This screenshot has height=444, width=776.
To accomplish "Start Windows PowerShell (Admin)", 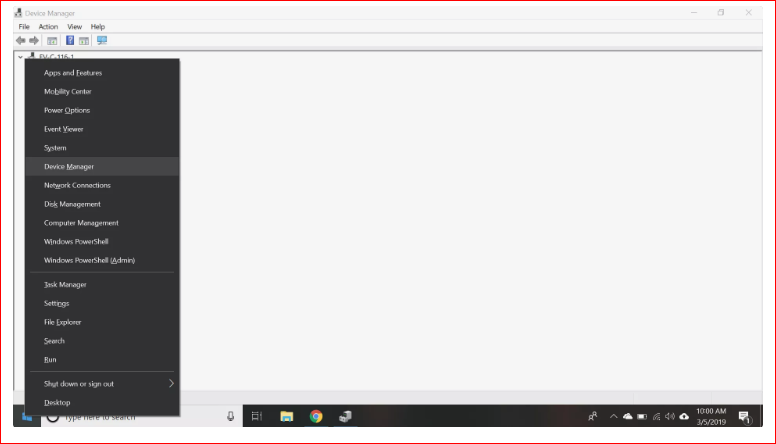I will tap(102, 260).
